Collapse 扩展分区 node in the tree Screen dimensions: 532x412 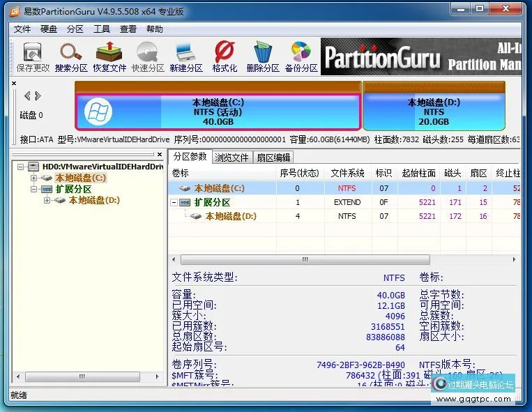[33, 189]
